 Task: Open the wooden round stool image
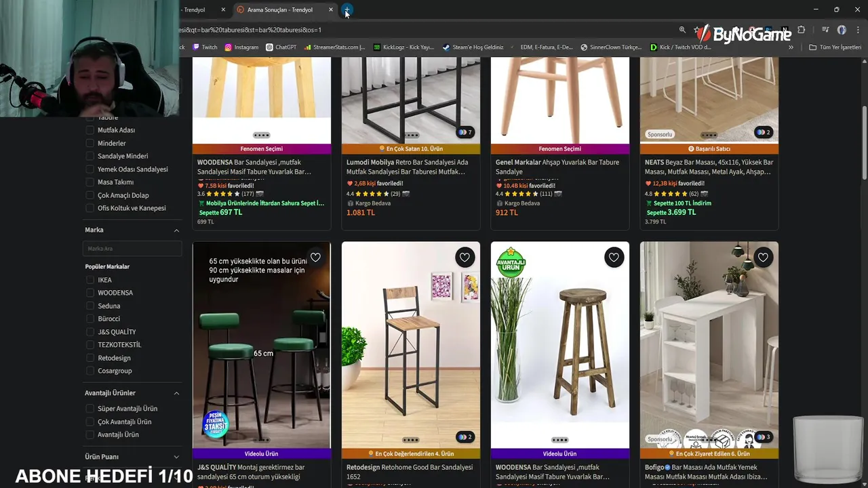pyautogui.click(x=560, y=345)
